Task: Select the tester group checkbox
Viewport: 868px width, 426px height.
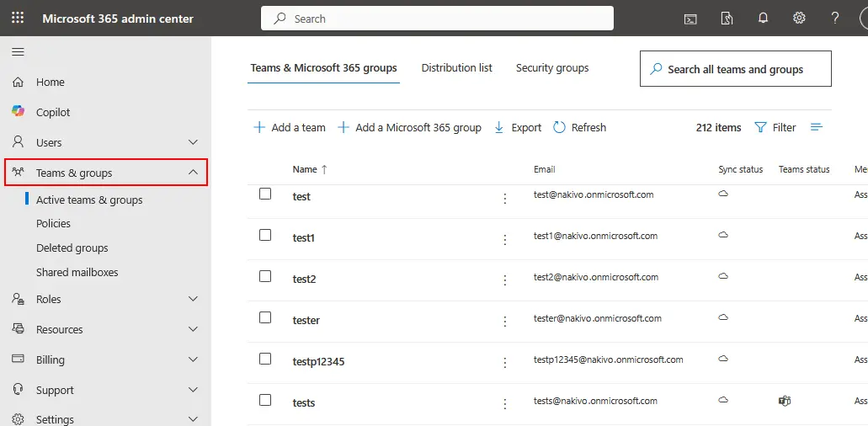Action: coord(265,317)
